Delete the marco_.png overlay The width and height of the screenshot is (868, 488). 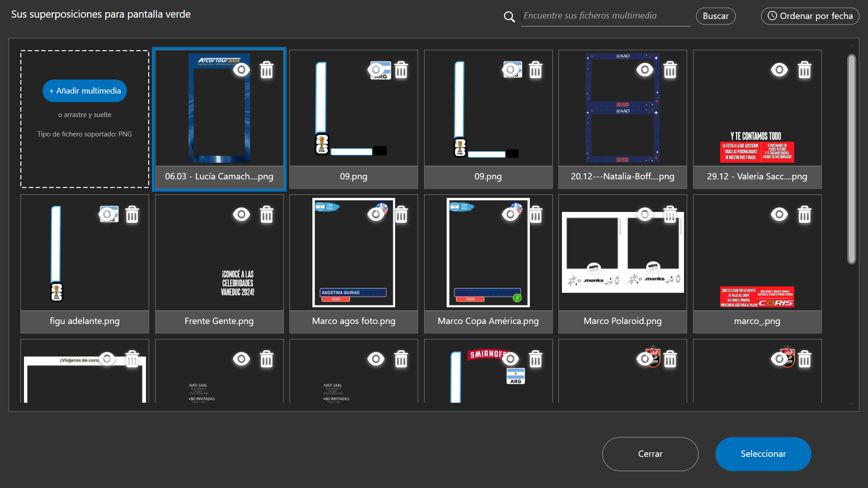(805, 215)
